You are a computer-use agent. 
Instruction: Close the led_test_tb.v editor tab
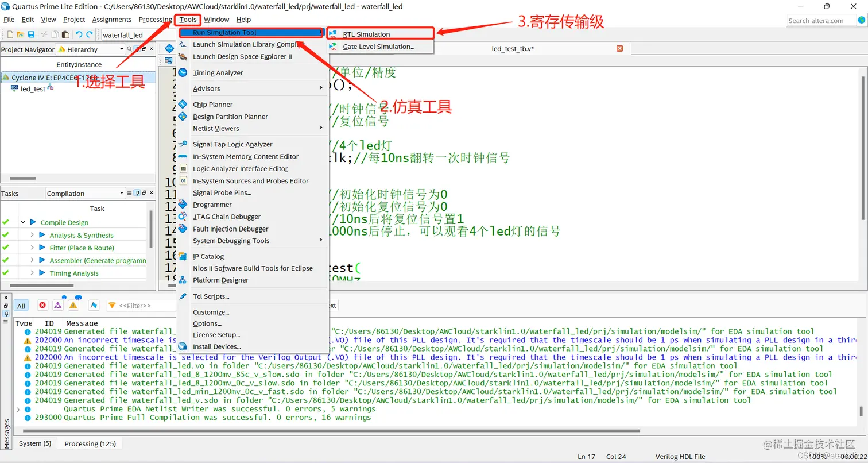pos(619,48)
